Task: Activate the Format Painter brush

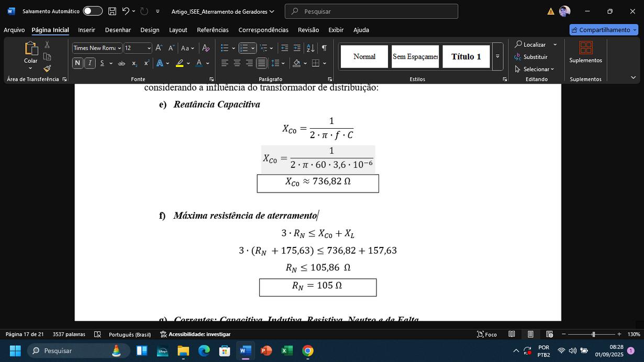Action: pos(47,68)
